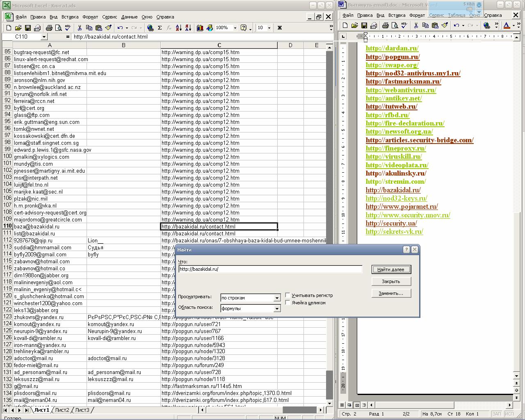Open Excel 'Данные' menu

(x=129, y=17)
